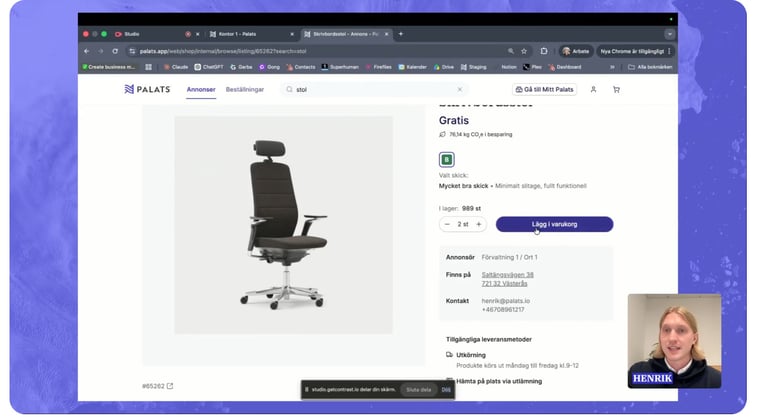The image size is (760, 417).
Task: Close the Studio tab
Action: 197,34
